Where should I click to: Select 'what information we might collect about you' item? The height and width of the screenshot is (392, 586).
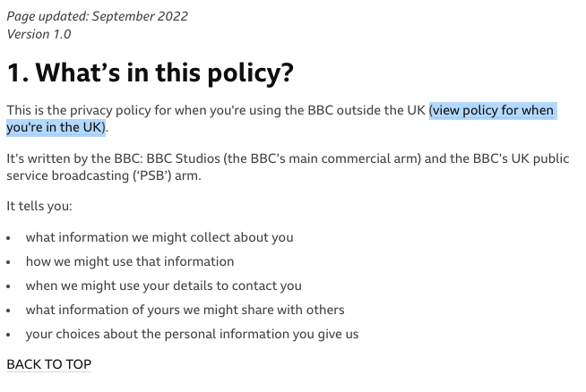pyautogui.click(x=159, y=237)
